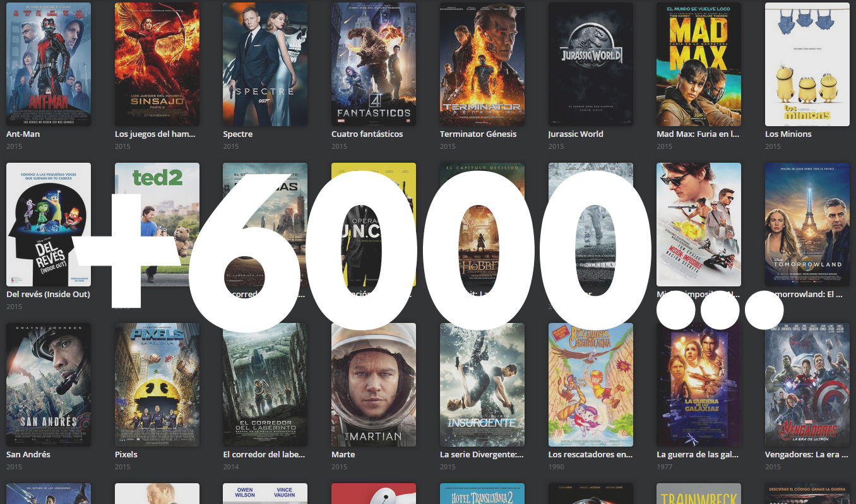Click the 'Del revés (Inside Out)' title
This screenshot has width=856, height=504.
coord(48,294)
